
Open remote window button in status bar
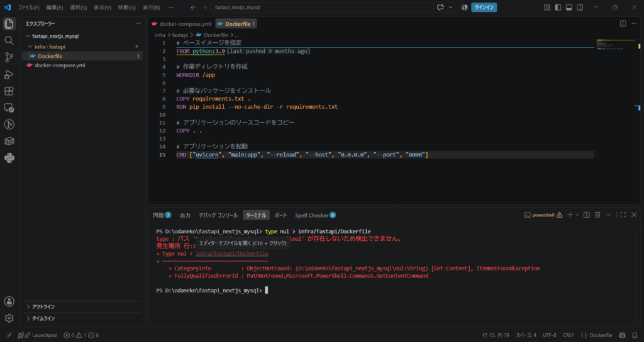9,335
